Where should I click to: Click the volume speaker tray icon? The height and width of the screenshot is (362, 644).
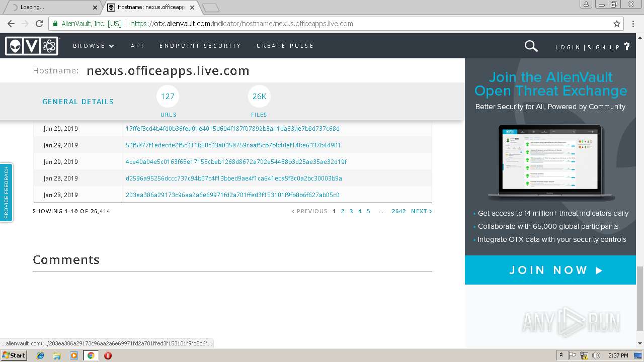(x=596, y=355)
